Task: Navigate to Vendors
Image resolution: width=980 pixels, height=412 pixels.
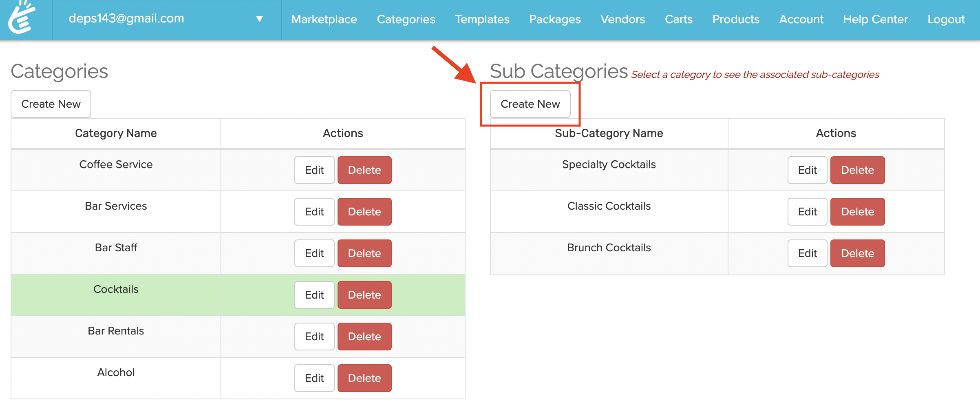Action: tap(622, 19)
